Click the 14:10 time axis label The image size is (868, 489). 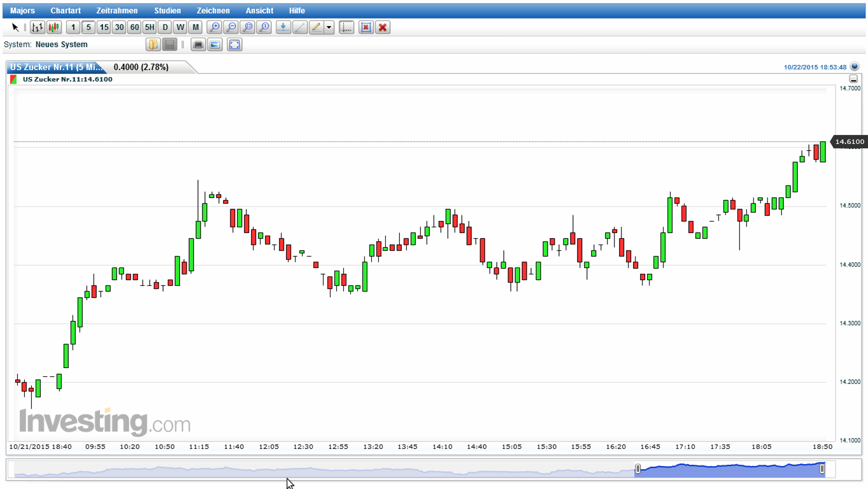pos(443,447)
